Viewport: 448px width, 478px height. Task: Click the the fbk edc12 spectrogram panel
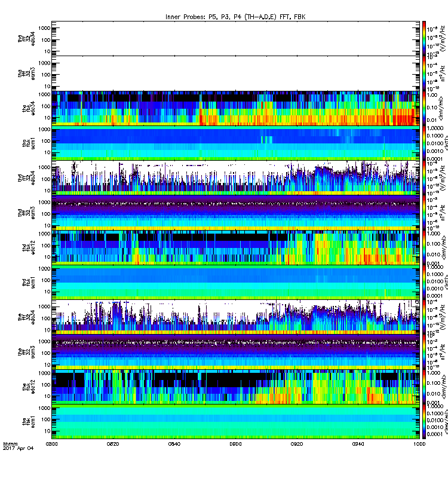pyautogui.click(x=235, y=387)
